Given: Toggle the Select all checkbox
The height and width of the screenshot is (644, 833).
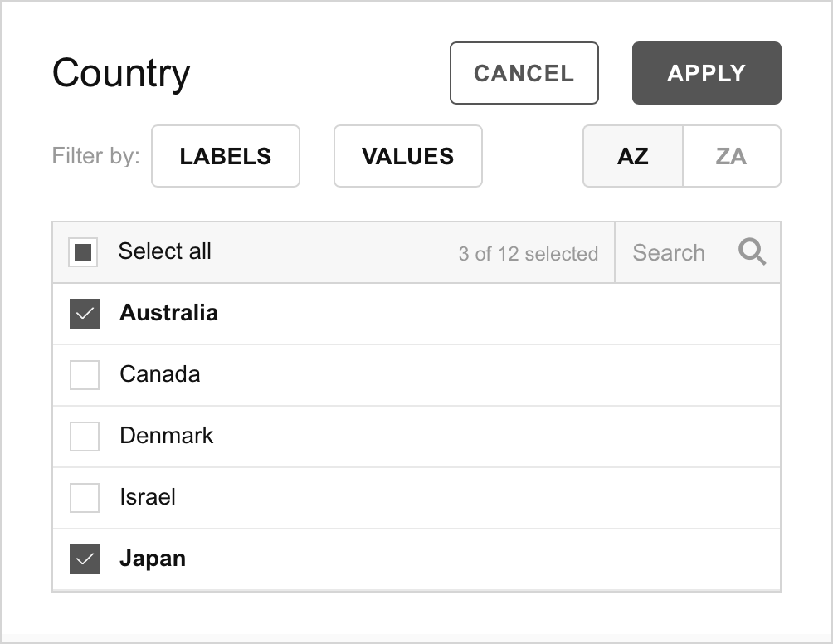Looking at the screenshot, I should click(x=83, y=251).
